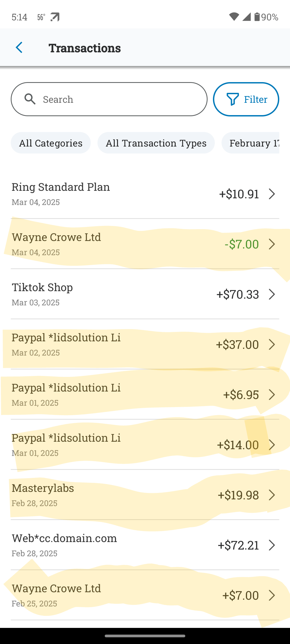
Task: Open the +$37.00 Paypal transaction
Action: click(x=107, y=345)
